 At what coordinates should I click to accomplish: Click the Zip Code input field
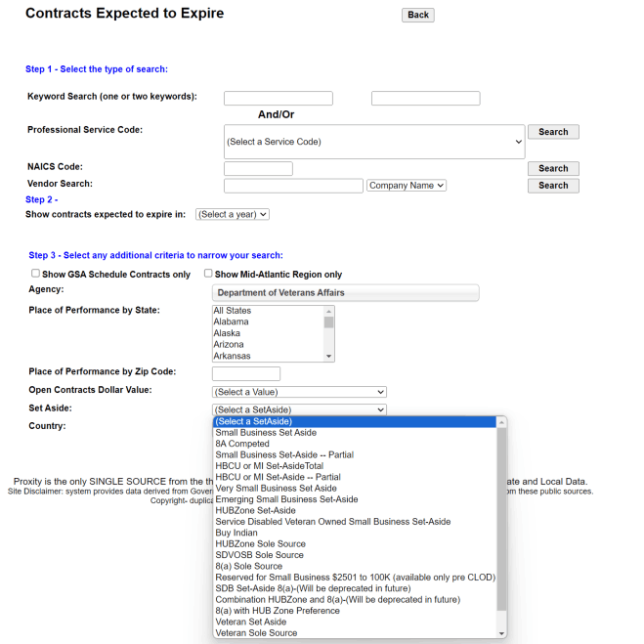(x=246, y=373)
